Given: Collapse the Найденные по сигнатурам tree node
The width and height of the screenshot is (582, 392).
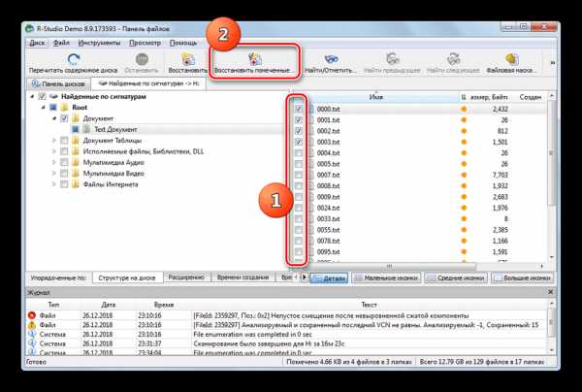Looking at the screenshot, I should [32, 96].
